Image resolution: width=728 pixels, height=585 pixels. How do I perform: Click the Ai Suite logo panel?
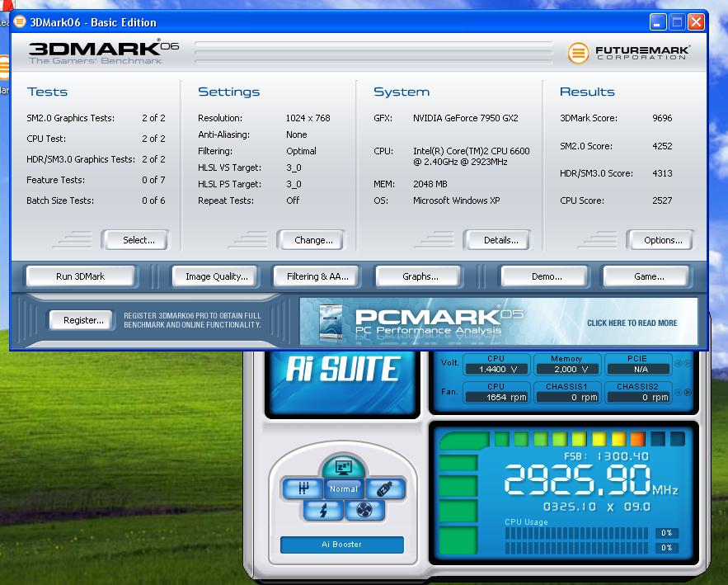tap(343, 382)
